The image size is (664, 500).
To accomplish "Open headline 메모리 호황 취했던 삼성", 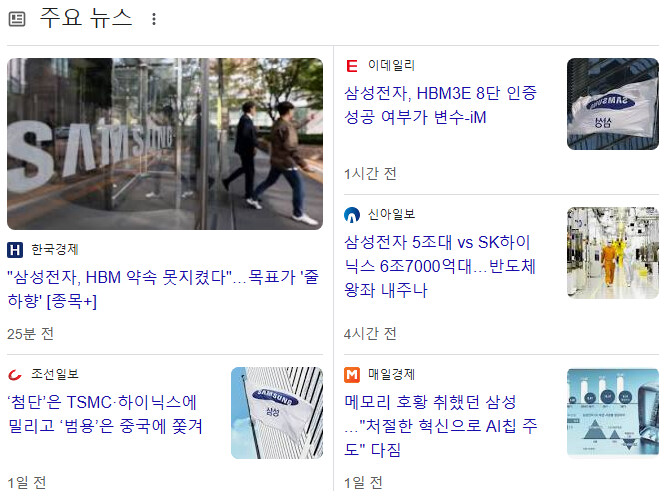I will point(440,425).
